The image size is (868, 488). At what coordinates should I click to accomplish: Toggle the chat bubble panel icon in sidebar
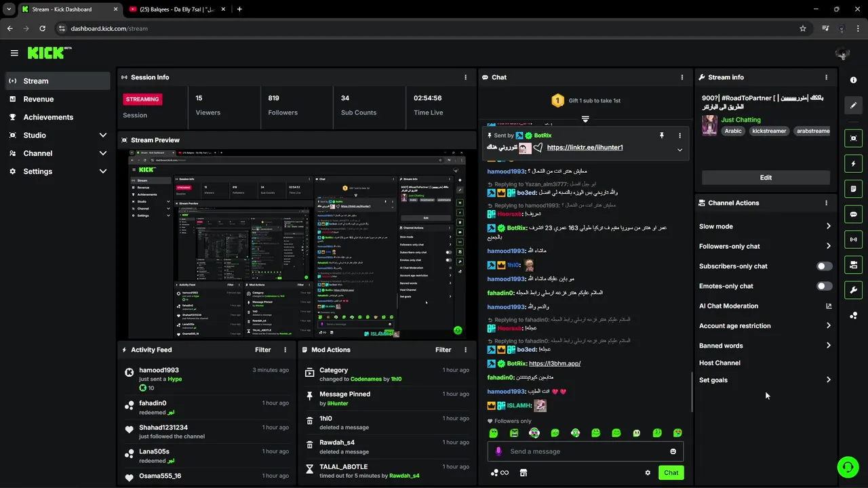click(853, 214)
